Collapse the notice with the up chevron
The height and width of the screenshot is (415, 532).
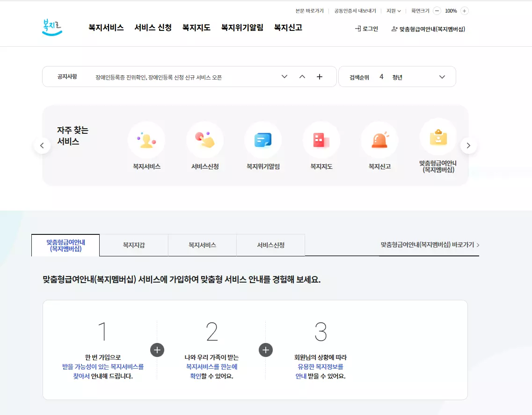(x=302, y=76)
